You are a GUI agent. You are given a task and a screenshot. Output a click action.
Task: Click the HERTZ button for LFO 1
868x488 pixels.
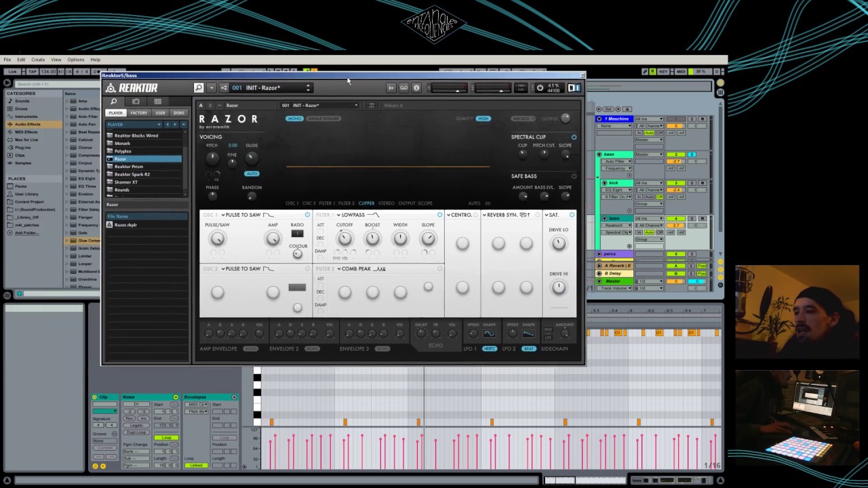[489, 348]
